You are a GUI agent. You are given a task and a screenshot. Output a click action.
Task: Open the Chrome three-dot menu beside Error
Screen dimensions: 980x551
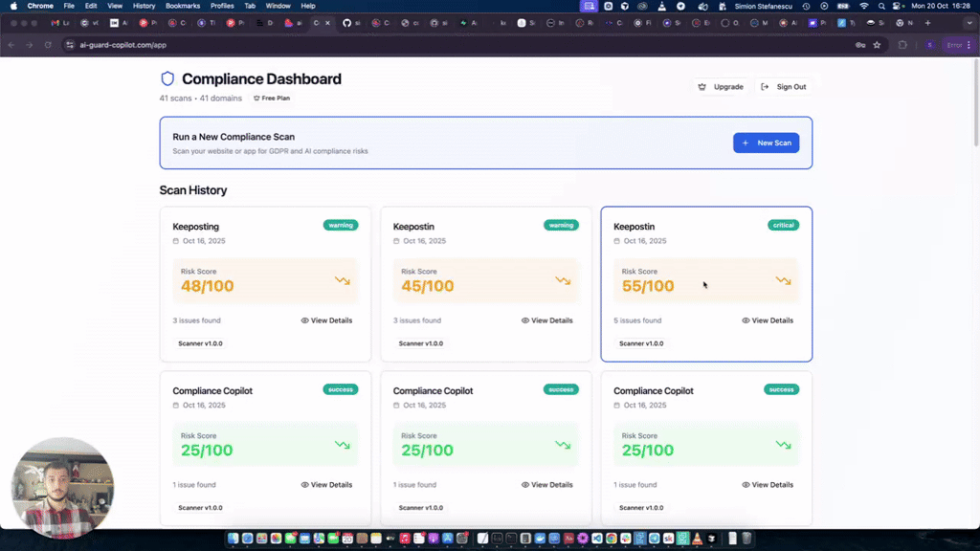[969, 45]
